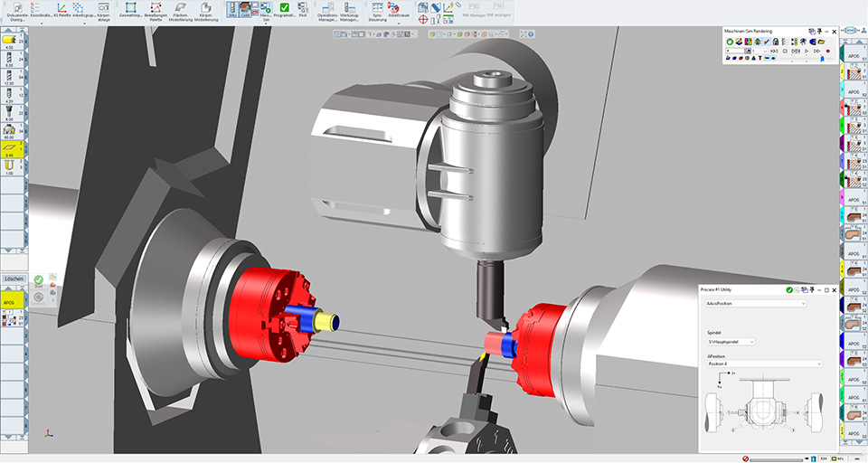This screenshot has width=868, height=463.
Task: Click the red status icon in bottom status bar
Action: tap(746, 459)
